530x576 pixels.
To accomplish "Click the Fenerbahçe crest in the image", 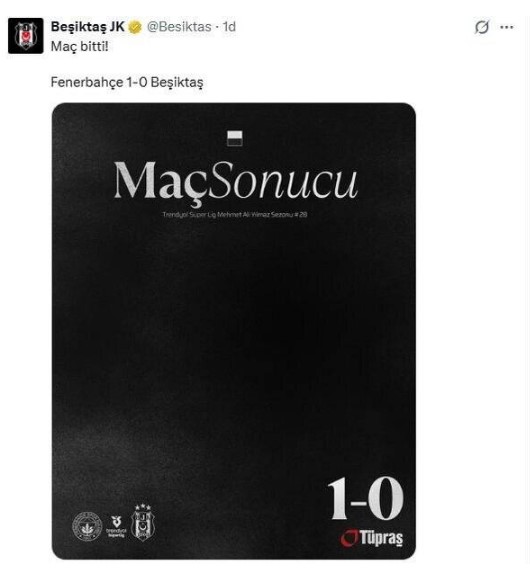I will pyautogui.click(x=87, y=526).
